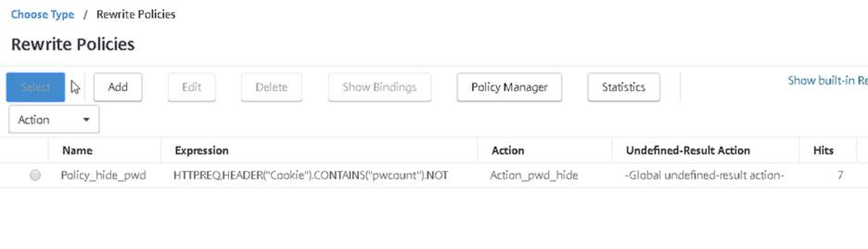This screenshot has height=249, width=868.
Task: Click the policy expression text cell
Action: 311,175
